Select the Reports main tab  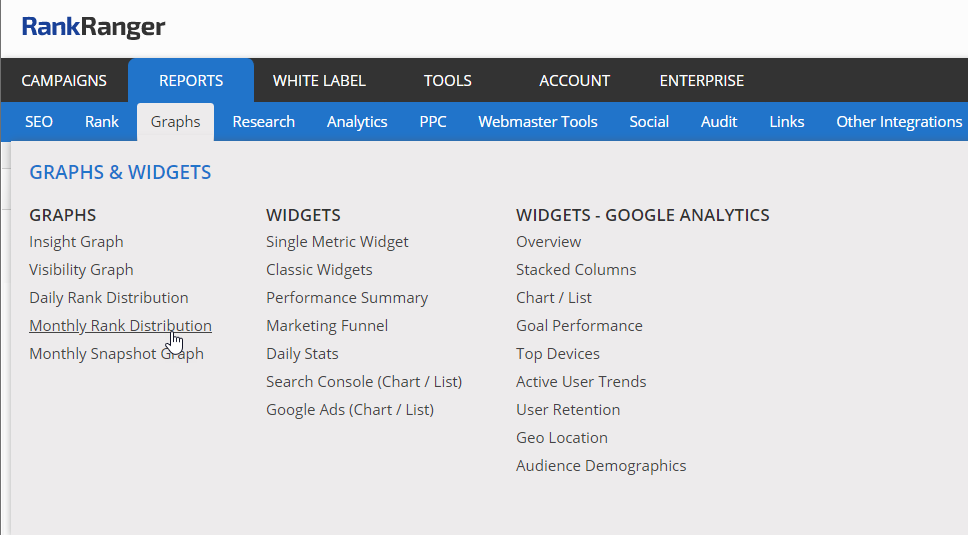(x=191, y=81)
